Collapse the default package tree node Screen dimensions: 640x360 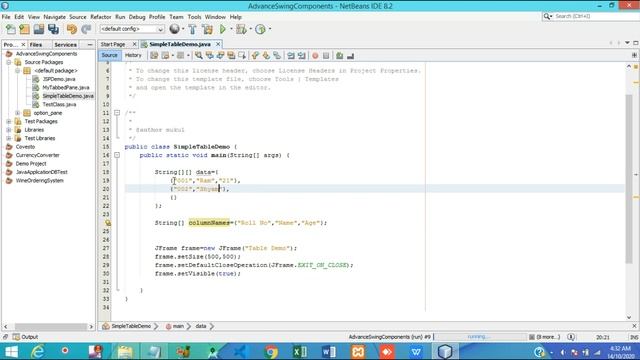(18, 71)
